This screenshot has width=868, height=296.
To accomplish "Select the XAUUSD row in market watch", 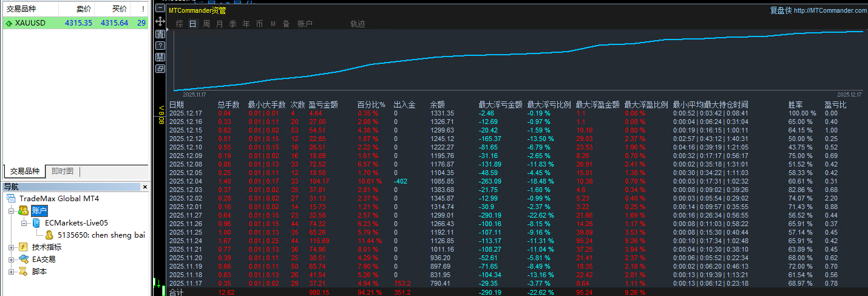I will point(75,23).
